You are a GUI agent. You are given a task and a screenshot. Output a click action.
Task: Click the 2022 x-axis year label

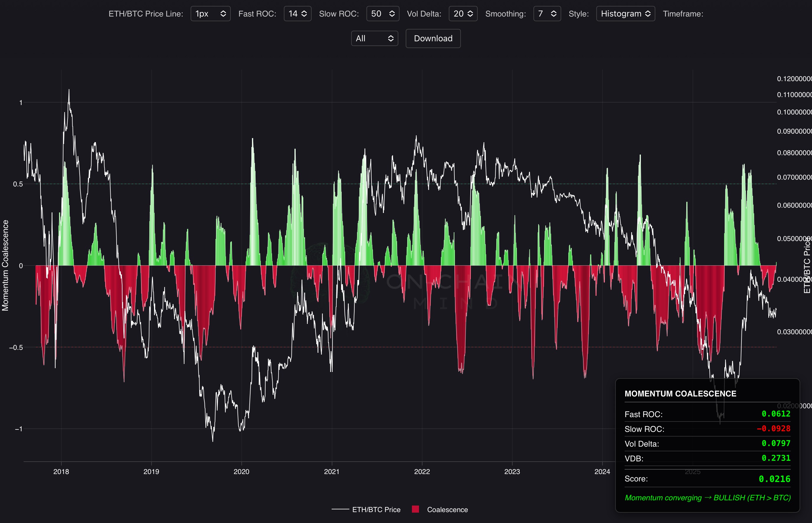pos(422,471)
